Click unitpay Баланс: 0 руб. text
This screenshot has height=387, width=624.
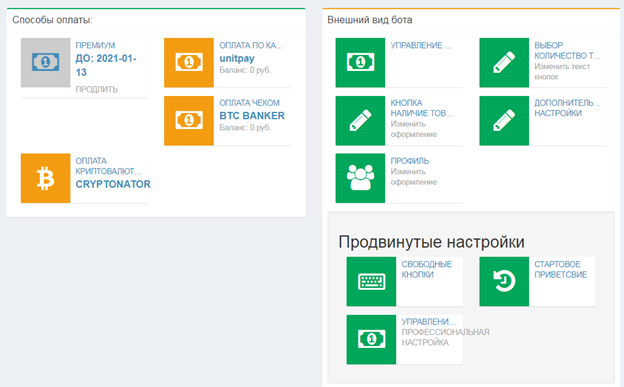click(x=245, y=70)
